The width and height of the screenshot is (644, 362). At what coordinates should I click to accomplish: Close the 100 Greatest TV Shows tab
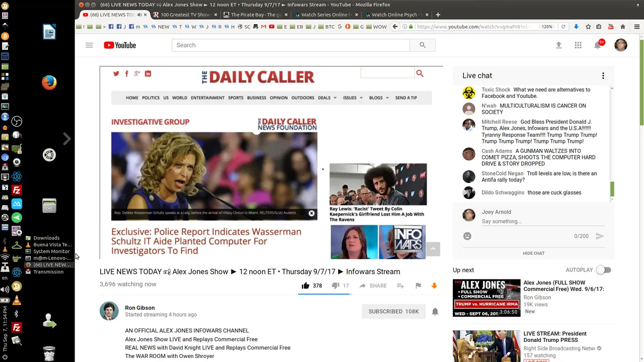click(x=215, y=15)
